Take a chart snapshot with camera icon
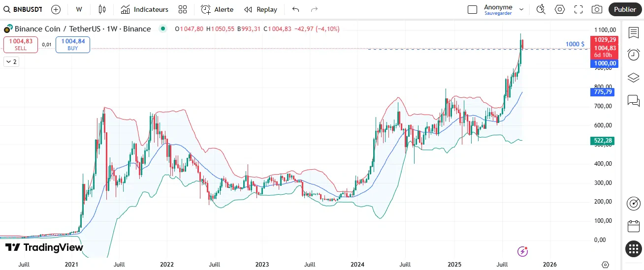This screenshot has width=644, height=270. coord(597,9)
